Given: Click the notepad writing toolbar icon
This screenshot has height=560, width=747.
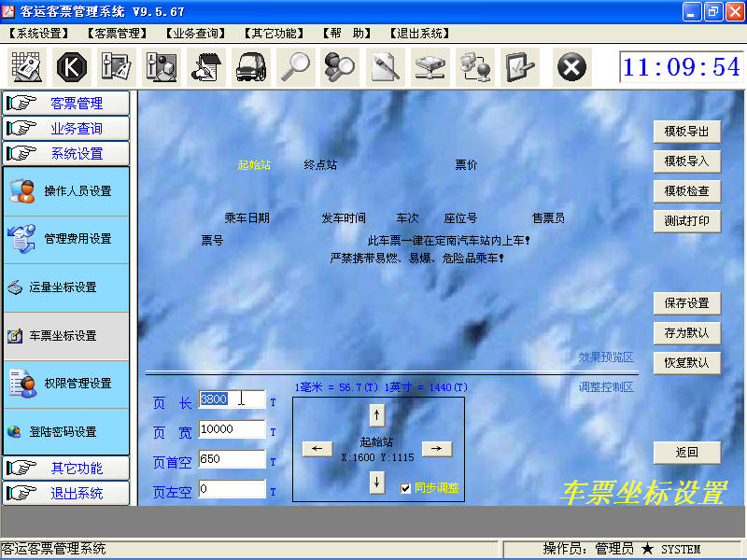Looking at the screenshot, I should pos(206,67).
